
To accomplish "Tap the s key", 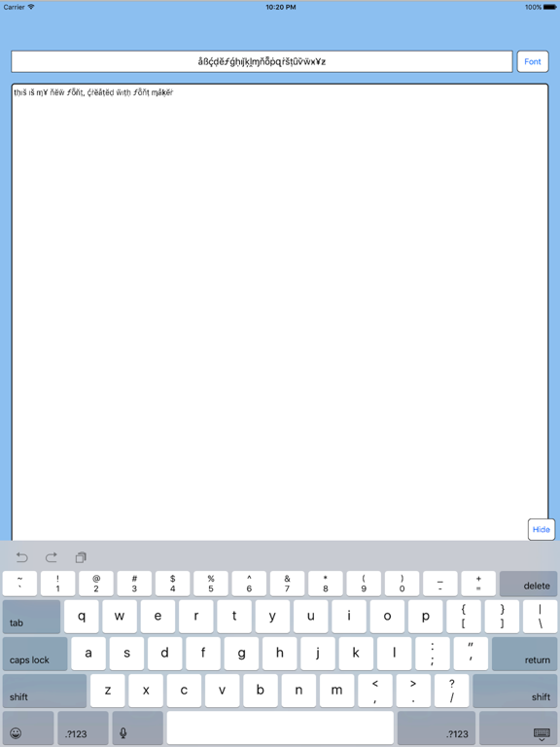I will coord(126,654).
